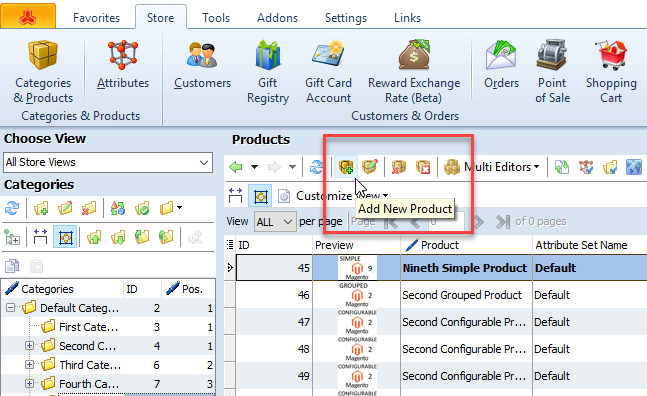This screenshot has height=396, width=647.
Task: Move category down with green down-arrow folder
Action: [118, 237]
